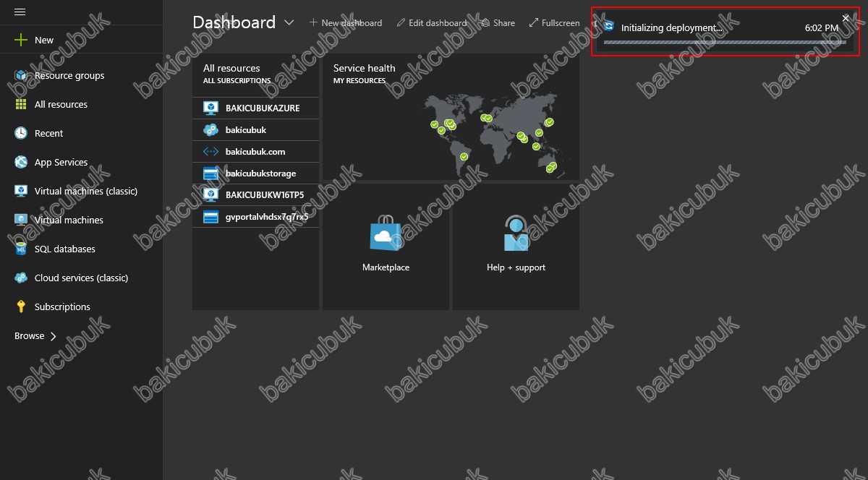Click MY RESOURCES subtitle text
Viewport: 868px width, 480px height.
point(359,81)
